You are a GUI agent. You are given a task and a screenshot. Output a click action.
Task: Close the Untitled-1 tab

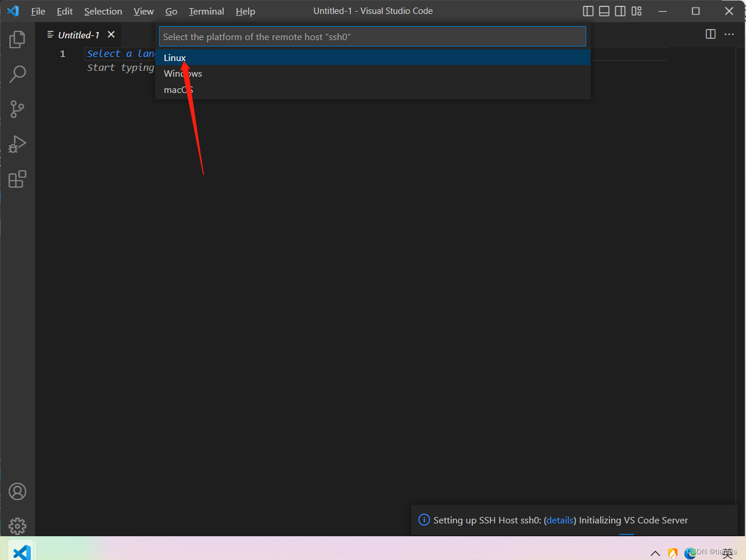111,35
